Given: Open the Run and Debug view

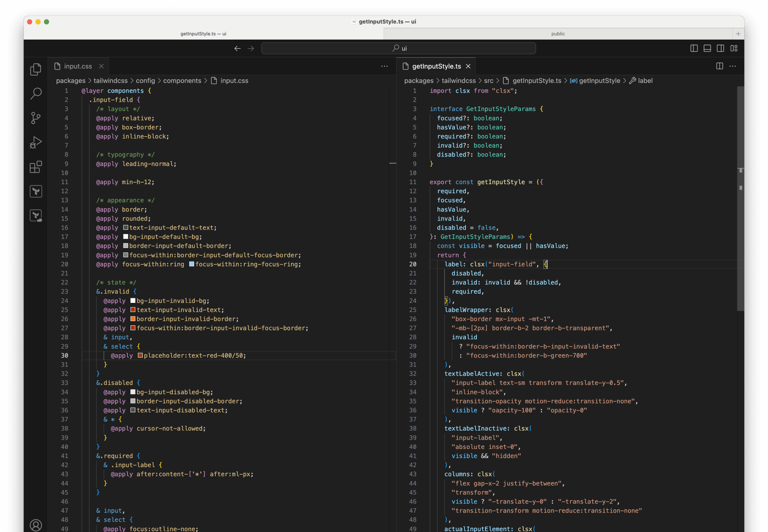Looking at the screenshot, I should coord(36,142).
